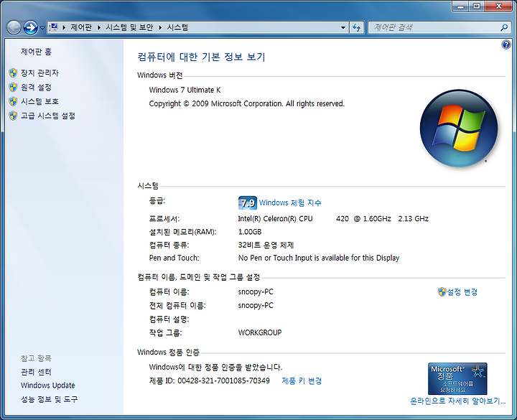Open 온라인으로 자세히 알아보기 link
The image size is (517, 420).
(457, 401)
